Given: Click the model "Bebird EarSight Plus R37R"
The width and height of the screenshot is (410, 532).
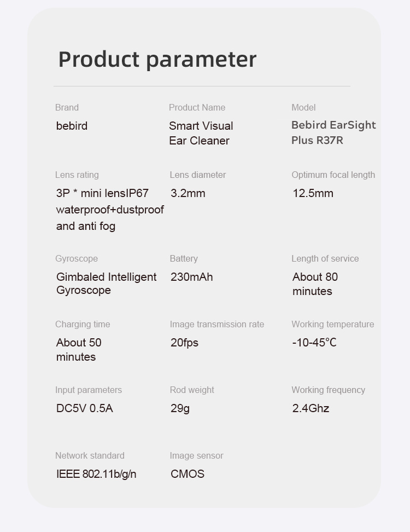Looking at the screenshot, I should pyautogui.click(x=333, y=132).
